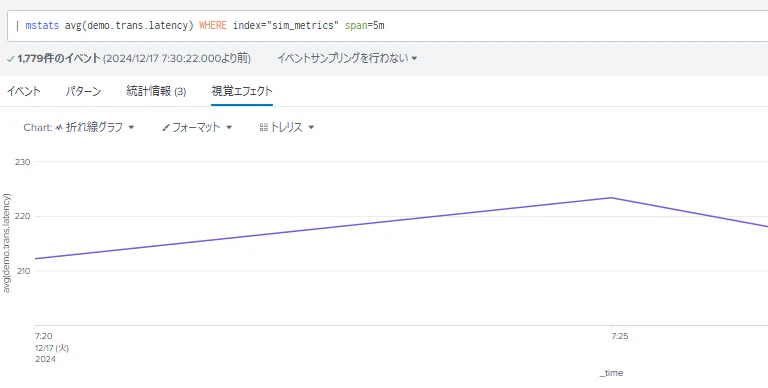Open the 統計情報 (3) tab
Image resolution: width=768 pixels, height=388 pixels.
coord(156,91)
